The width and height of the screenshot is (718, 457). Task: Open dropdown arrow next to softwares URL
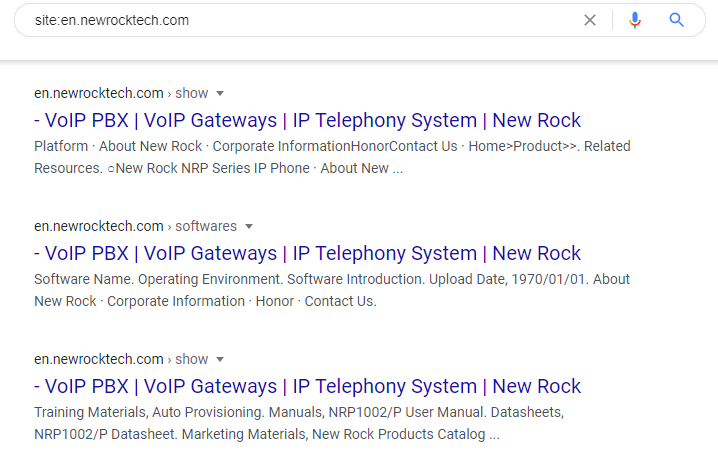pyautogui.click(x=249, y=226)
